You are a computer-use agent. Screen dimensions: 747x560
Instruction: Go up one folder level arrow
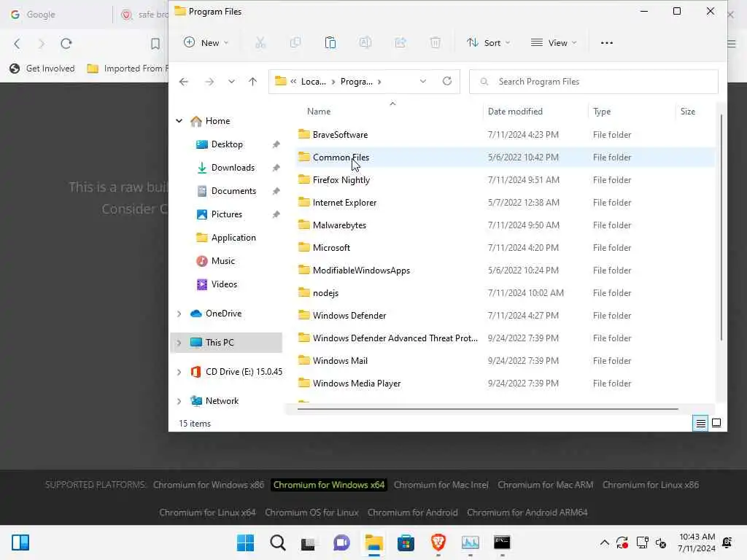252,82
